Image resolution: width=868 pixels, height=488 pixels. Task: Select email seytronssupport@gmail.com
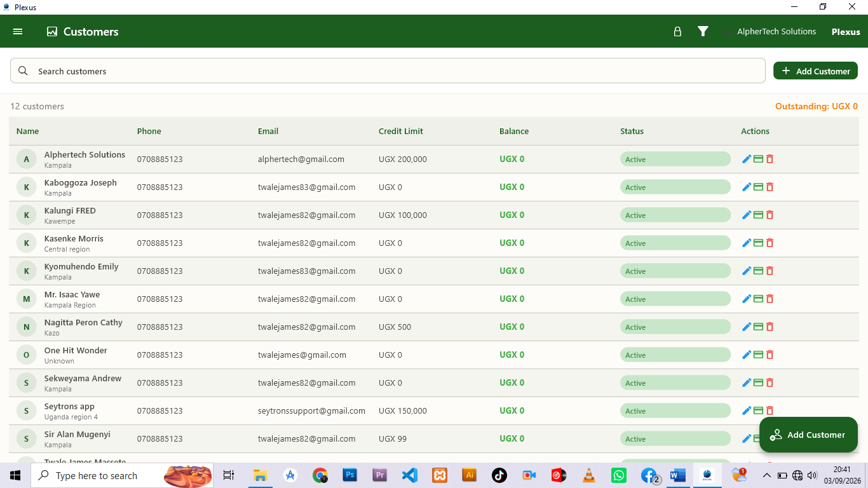311,410
